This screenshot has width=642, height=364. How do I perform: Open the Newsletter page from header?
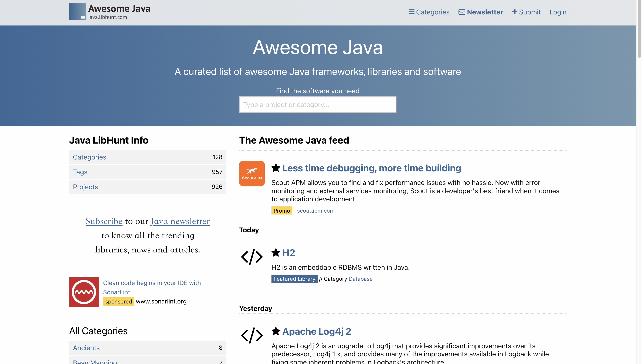[x=481, y=12]
